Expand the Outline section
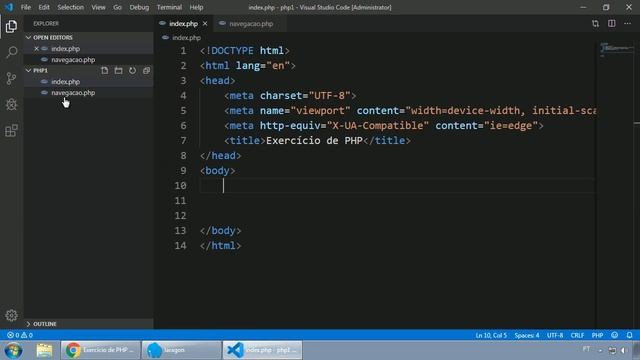The width and height of the screenshot is (640, 360). pyautogui.click(x=88, y=324)
